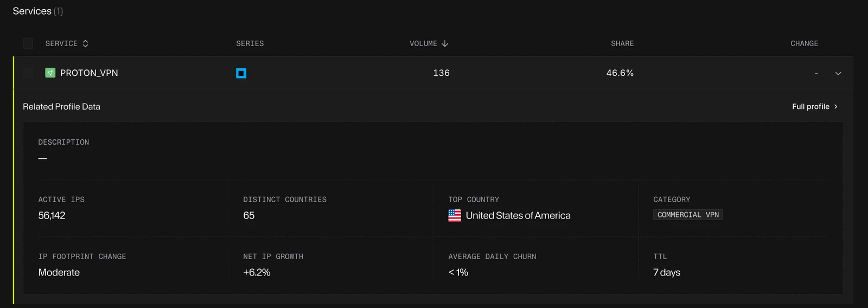Click the 46.6% share value

click(620, 73)
